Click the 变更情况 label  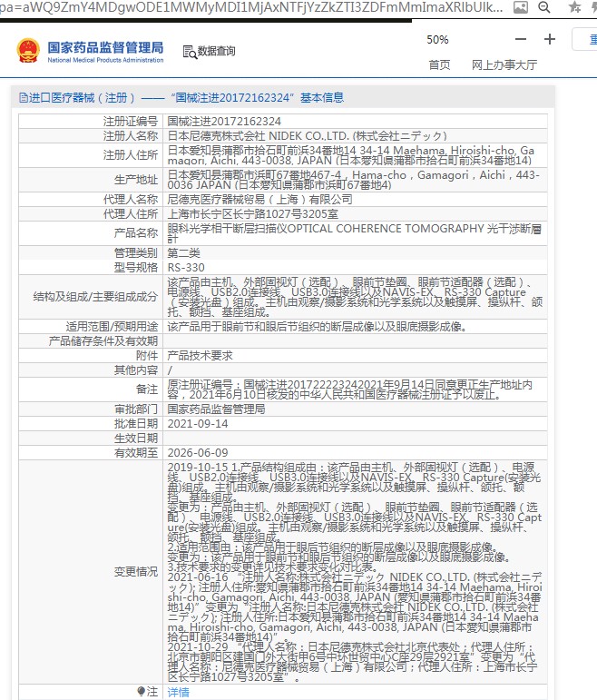point(136,571)
